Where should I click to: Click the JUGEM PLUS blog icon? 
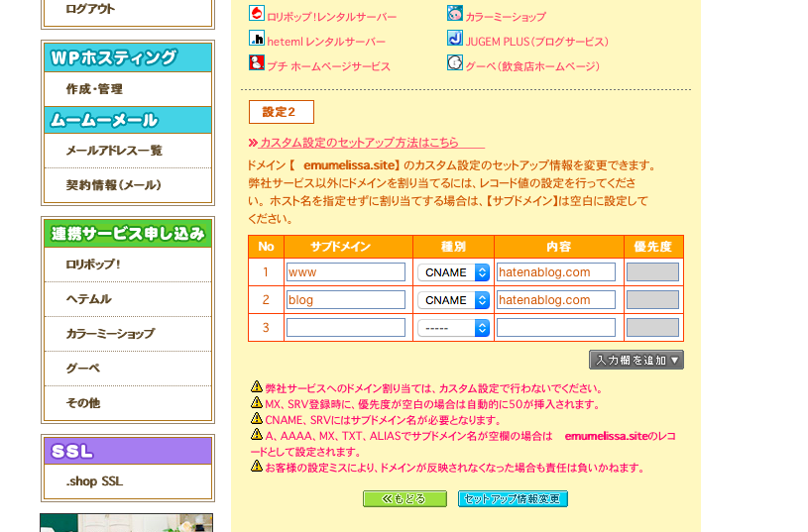pyautogui.click(x=454, y=38)
